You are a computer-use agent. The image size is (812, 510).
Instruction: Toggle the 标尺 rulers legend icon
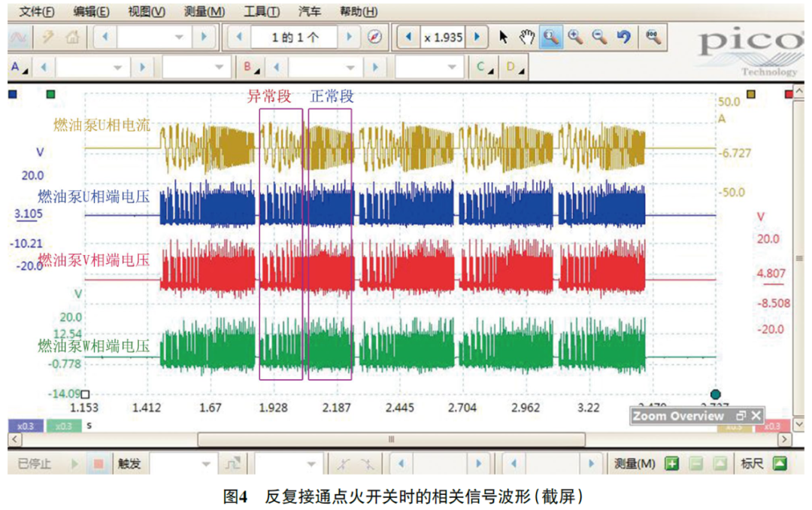tap(780, 463)
